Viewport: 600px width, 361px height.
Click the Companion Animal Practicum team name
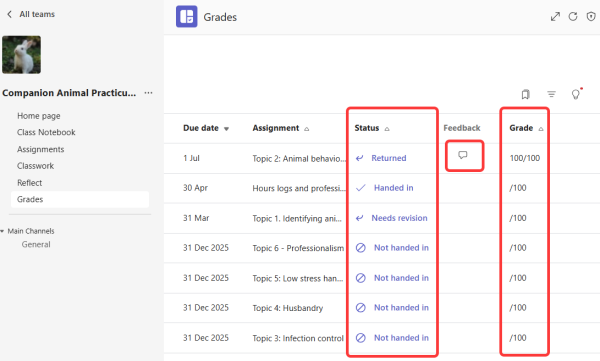[x=69, y=93]
